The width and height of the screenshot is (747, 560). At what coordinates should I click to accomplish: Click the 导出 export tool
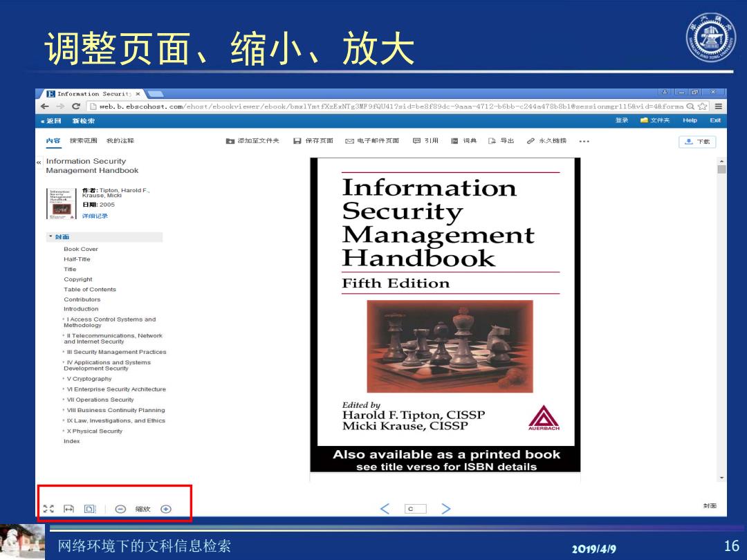(x=501, y=141)
